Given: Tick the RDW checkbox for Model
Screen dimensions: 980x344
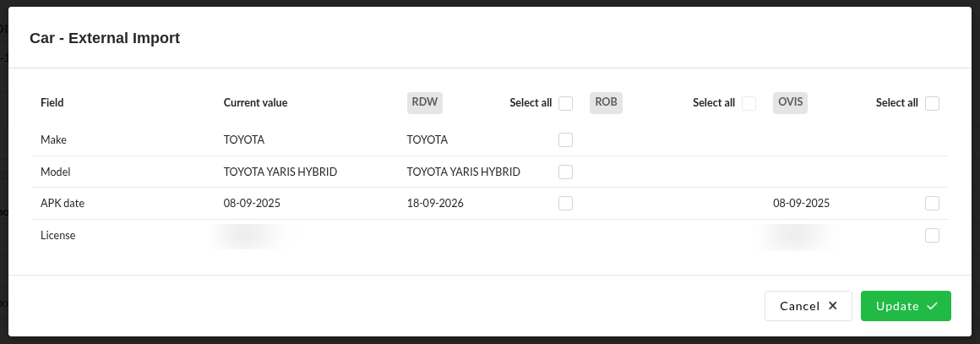Looking at the screenshot, I should click(x=566, y=172).
